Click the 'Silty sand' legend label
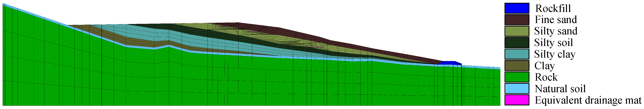 pyautogui.click(x=556, y=31)
